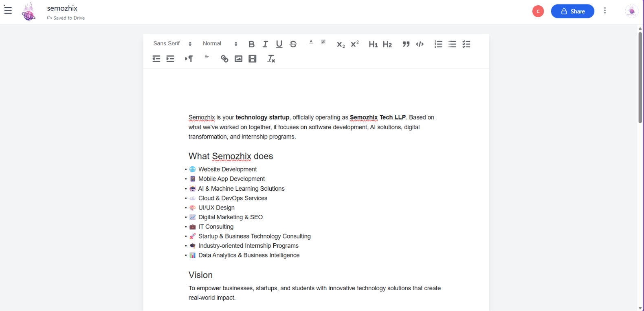Create a numbered ordered list

(438, 44)
